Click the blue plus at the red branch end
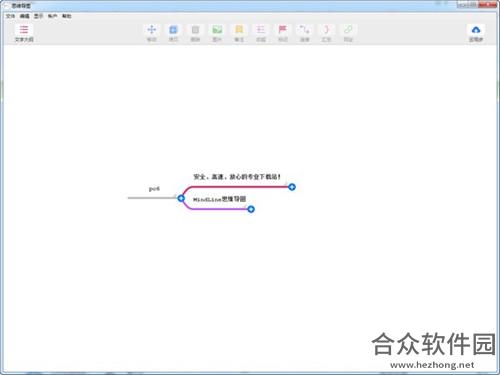The width and height of the screenshot is (500, 375). pos(292,187)
